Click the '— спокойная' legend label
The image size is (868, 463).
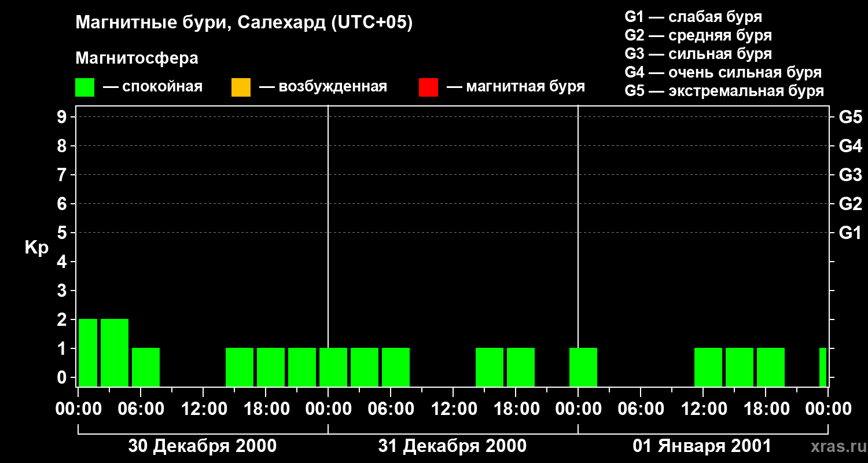(x=153, y=87)
